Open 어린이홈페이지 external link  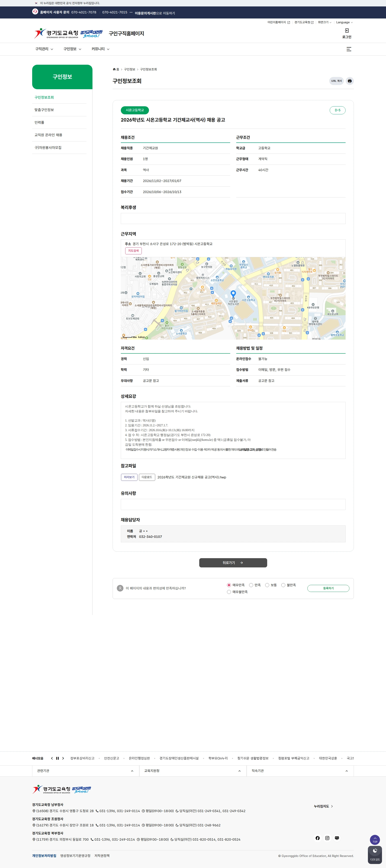pyautogui.click(x=278, y=22)
